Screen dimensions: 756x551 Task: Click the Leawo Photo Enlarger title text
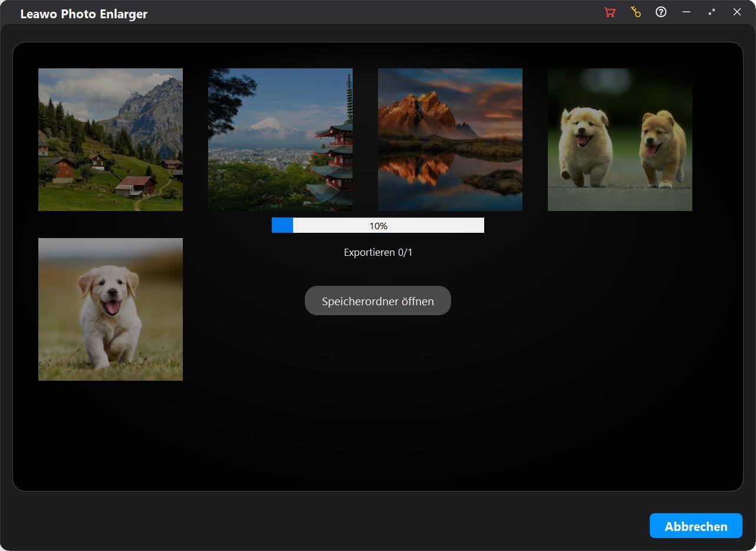coord(84,14)
